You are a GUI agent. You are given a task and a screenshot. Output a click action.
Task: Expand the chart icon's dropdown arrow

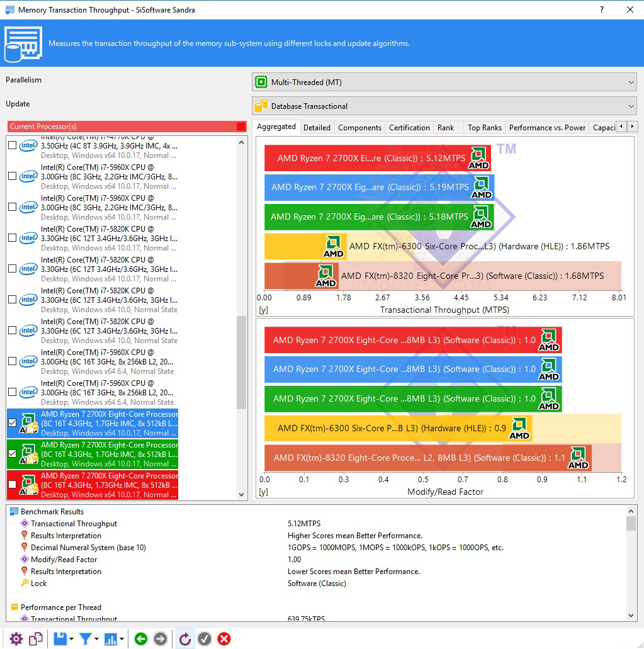point(121,639)
